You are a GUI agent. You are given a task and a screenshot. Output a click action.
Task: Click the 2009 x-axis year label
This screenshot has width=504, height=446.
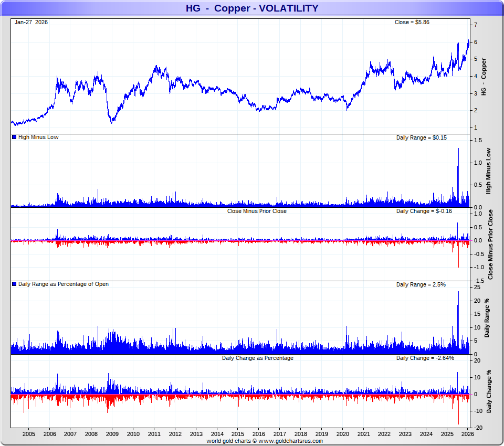(x=112, y=434)
